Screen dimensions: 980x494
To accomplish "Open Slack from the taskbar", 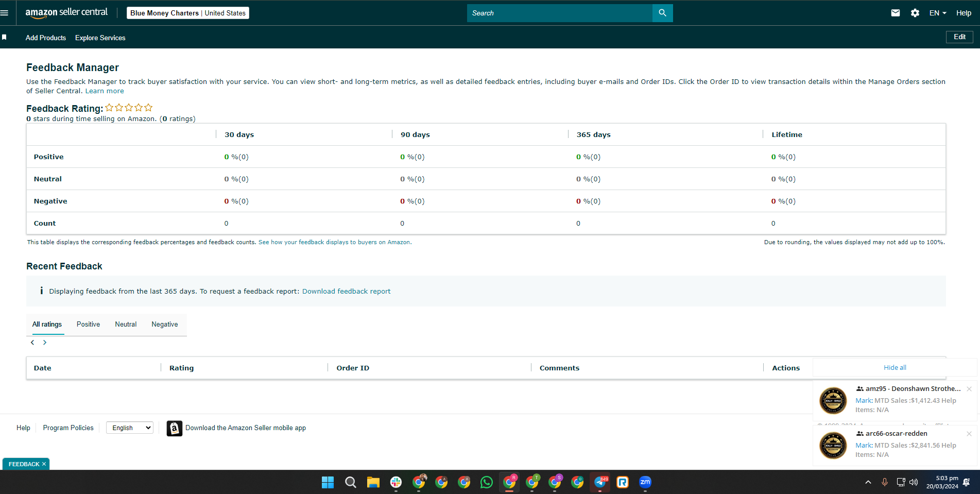I will click(x=396, y=482).
